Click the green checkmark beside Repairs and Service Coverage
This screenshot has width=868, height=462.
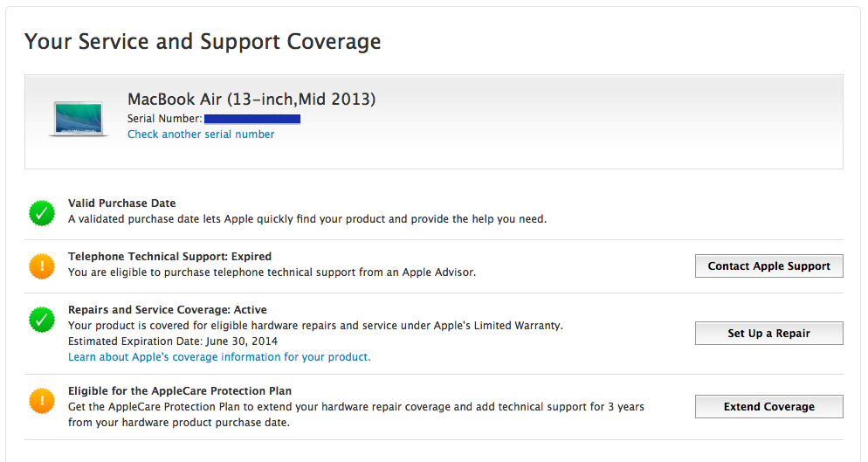(x=42, y=320)
